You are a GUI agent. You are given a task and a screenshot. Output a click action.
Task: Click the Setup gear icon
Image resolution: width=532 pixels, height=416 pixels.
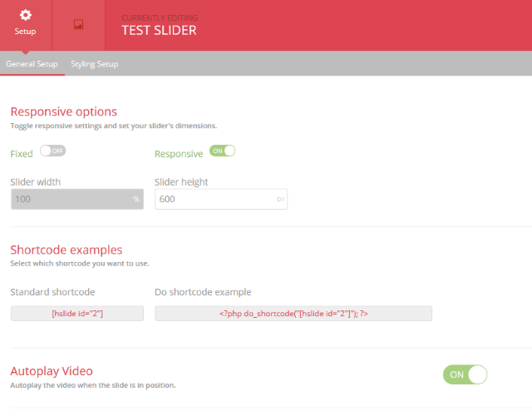pyautogui.click(x=26, y=16)
